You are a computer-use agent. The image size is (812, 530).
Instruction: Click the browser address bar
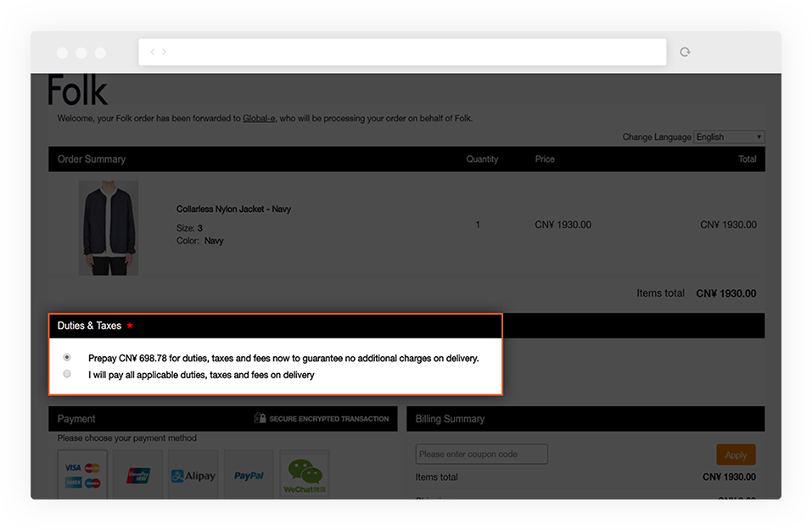[402, 52]
